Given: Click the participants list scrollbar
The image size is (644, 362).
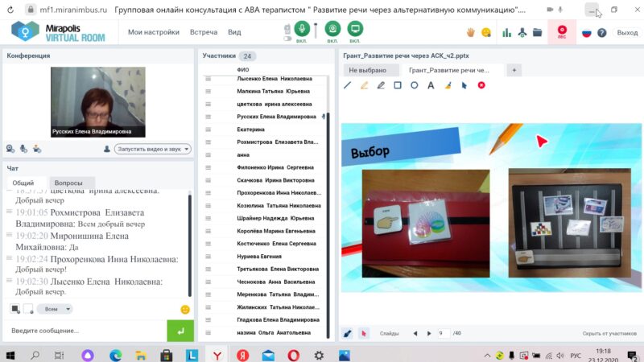Looking at the screenshot, I should point(328,224).
